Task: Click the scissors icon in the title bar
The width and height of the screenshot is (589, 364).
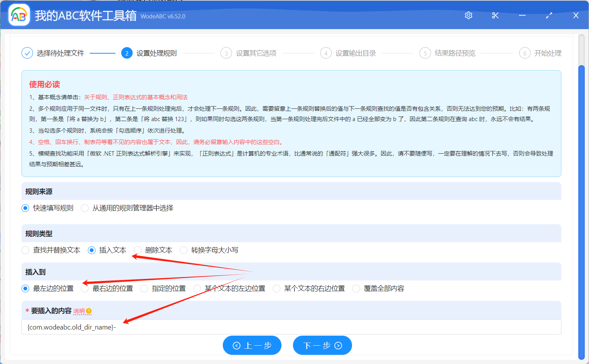Action: point(495,15)
